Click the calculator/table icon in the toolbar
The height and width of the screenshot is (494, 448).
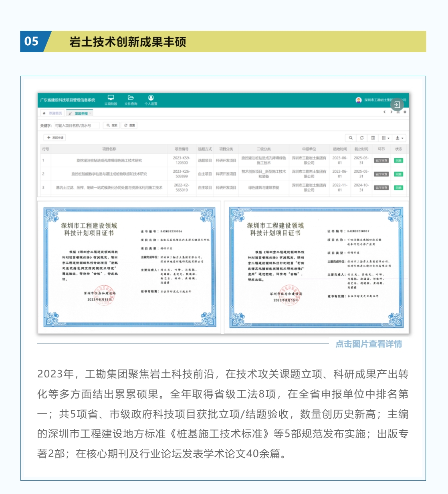[373, 138]
